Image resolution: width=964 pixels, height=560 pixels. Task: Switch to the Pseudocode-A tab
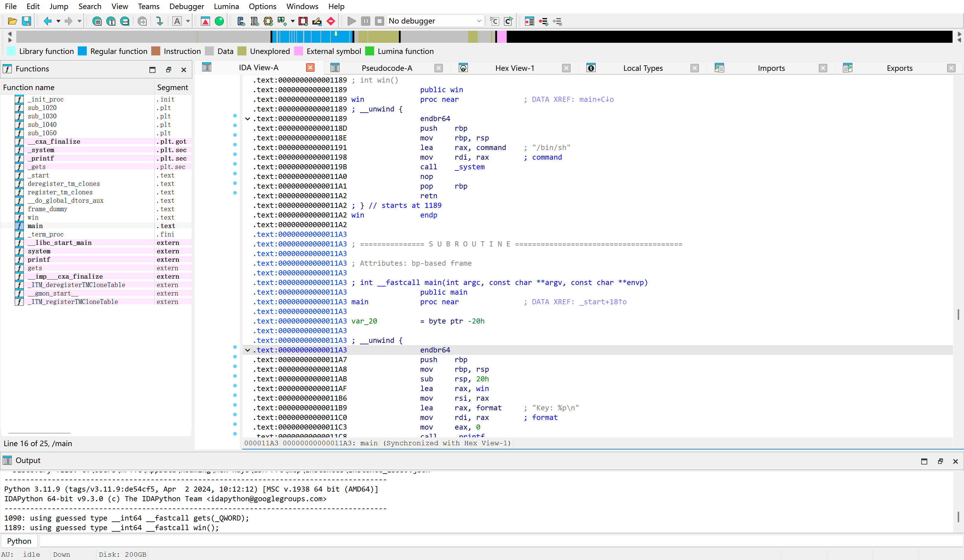[387, 68]
